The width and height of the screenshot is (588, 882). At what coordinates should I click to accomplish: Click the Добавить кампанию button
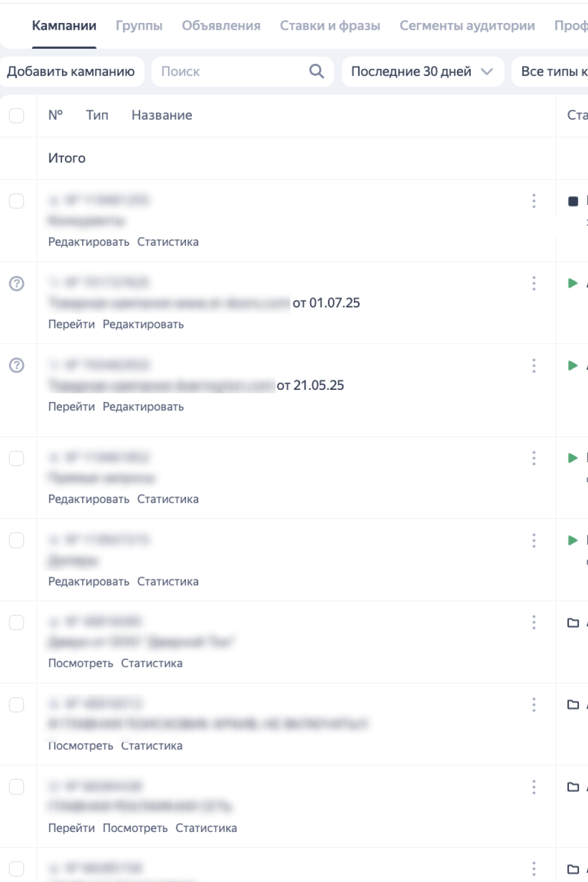[x=71, y=72]
